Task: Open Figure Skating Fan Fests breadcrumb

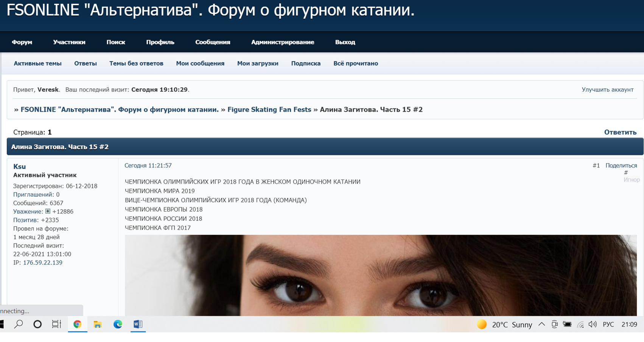Action: point(269,109)
